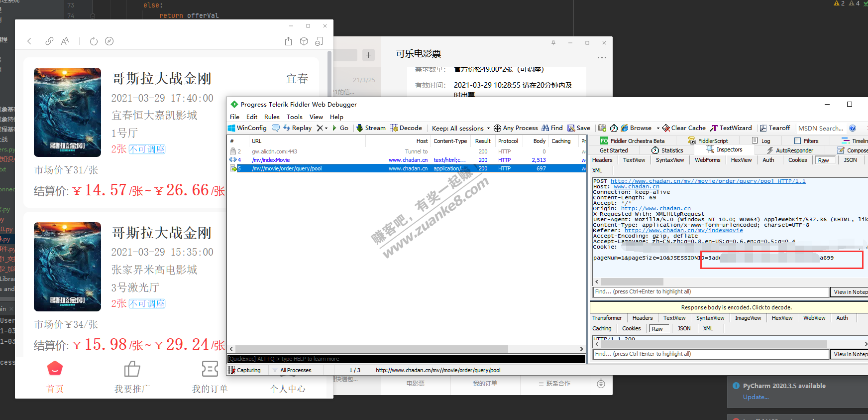Switch to the AutoResponder tab

(789, 150)
